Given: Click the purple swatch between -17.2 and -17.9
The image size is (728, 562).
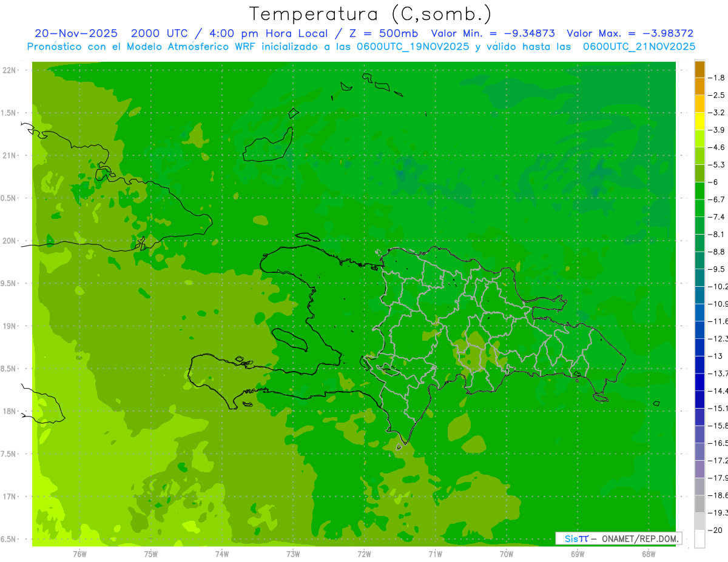Looking at the screenshot, I should tap(699, 469).
